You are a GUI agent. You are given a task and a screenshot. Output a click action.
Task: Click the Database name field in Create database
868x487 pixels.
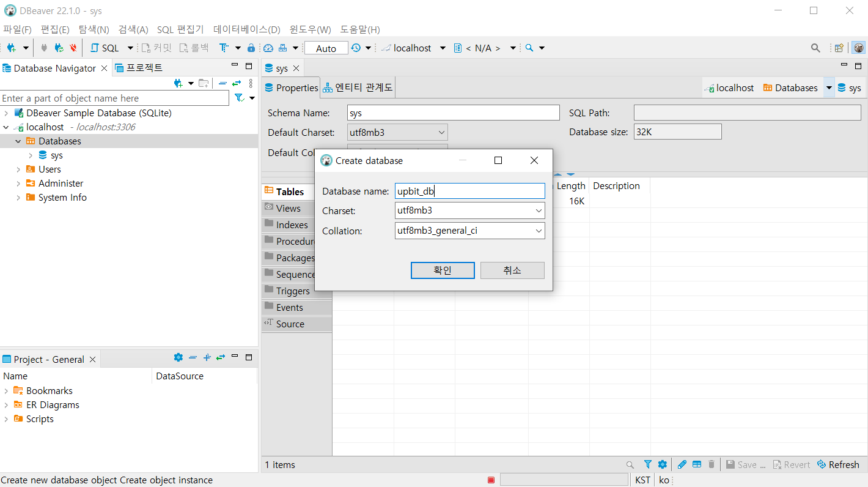click(470, 191)
